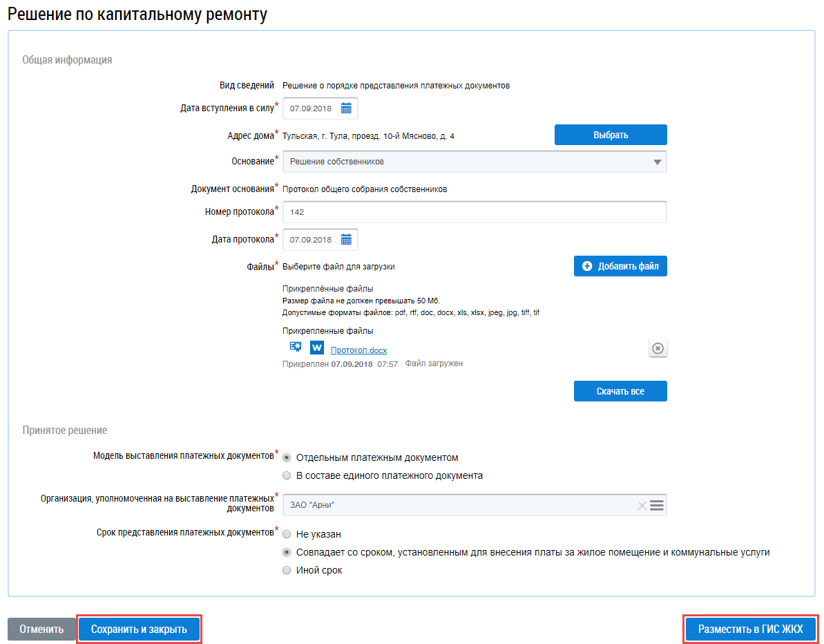Image resolution: width=824 pixels, height=644 pixels.
Task: Select "Отдельным платежным документом" radio option
Action: pyautogui.click(x=287, y=457)
